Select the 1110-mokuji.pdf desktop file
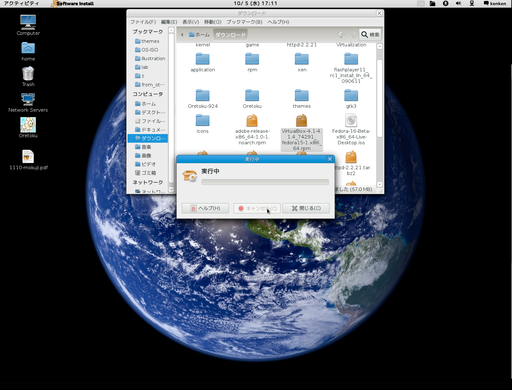 coord(28,160)
